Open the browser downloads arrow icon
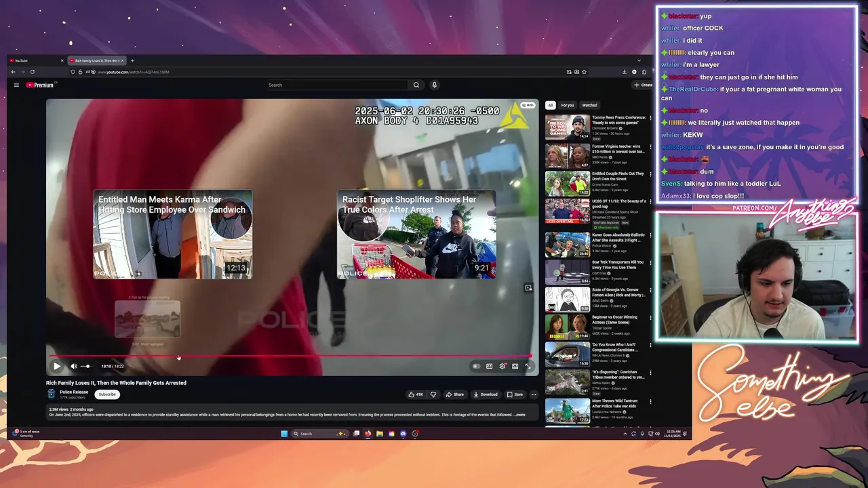This screenshot has width=868, height=488. pyautogui.click(x=625, y=72)
